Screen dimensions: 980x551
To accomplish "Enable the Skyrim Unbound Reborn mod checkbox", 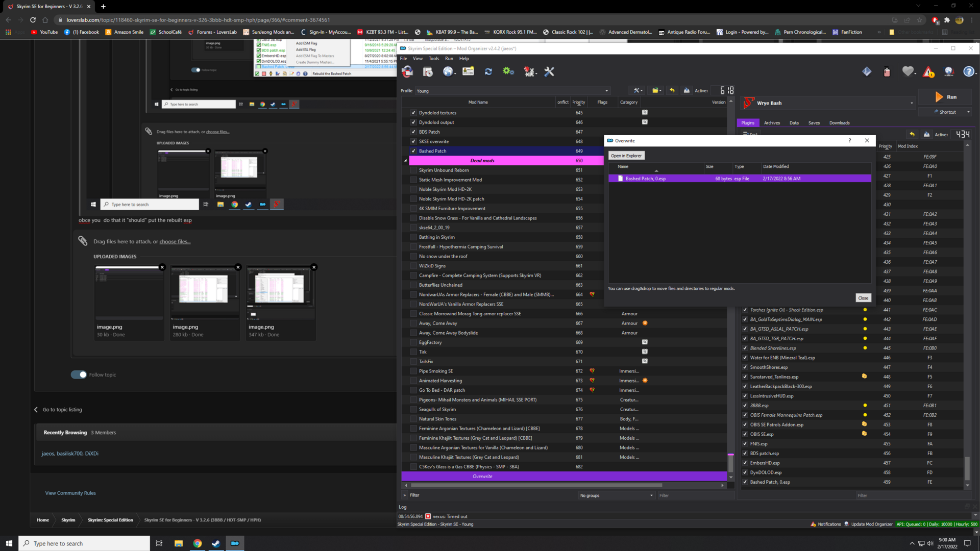I will pos(413,170).
